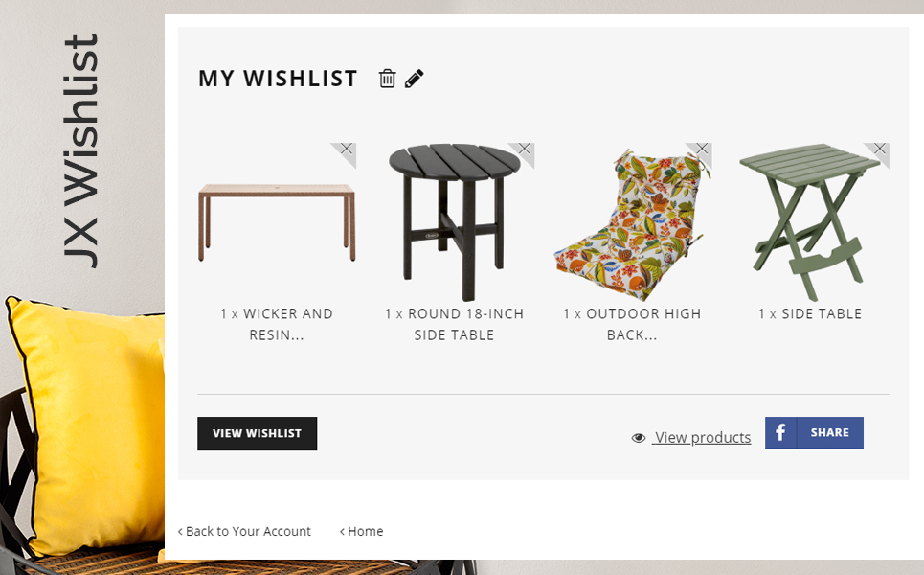
Task: Click the pencil edit icon beside My Wishlist
Action: pyautogui.click(x=414, y=79)
